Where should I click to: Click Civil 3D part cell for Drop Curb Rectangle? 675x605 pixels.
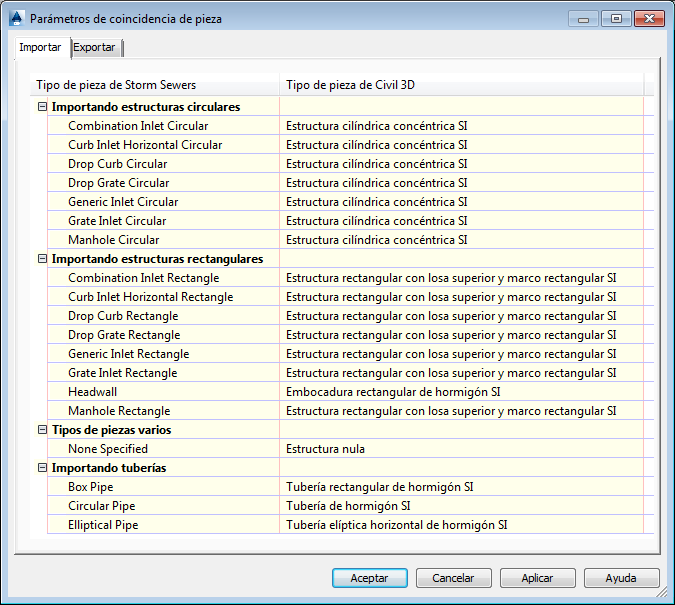click(x=461, y=316)
